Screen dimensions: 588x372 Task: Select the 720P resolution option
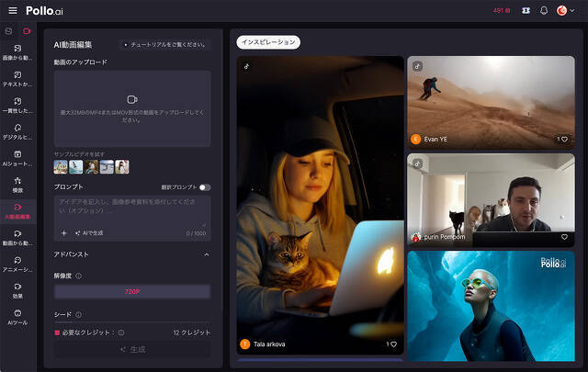tap(132, 291)
